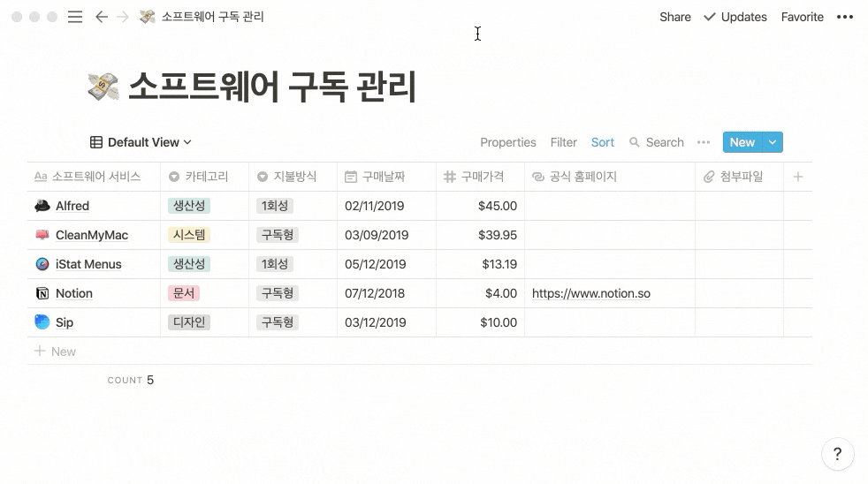
Task: Click the Notion logo icon in the row
Action: coord(42,293)
